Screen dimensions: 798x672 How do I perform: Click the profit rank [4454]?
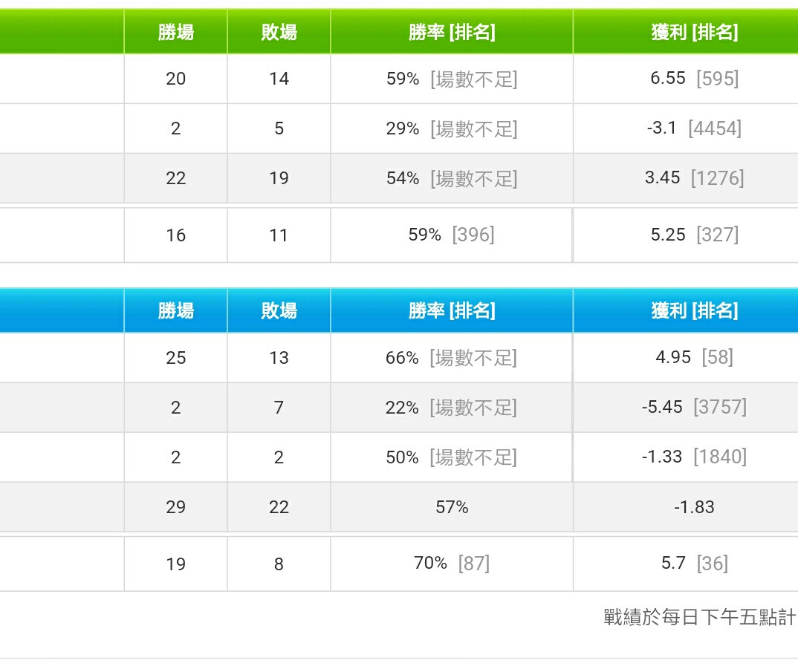(x=715, y=128)
